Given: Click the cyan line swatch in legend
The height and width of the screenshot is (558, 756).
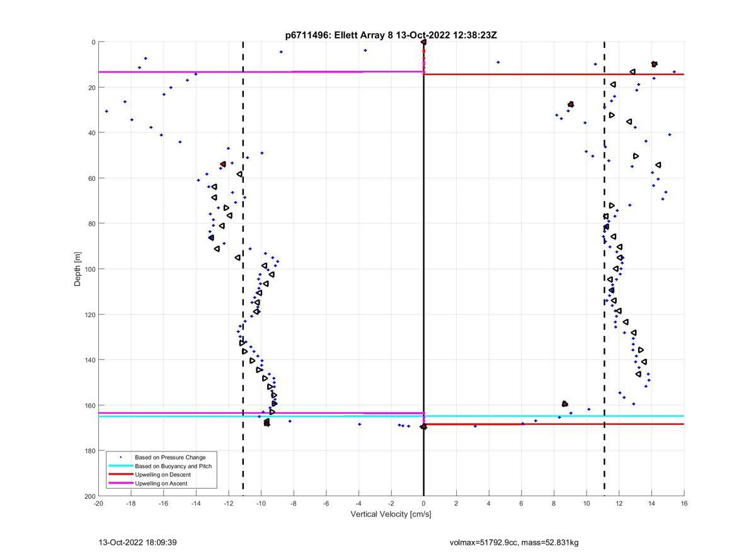Looking at the screenshot, I should 120,466.
